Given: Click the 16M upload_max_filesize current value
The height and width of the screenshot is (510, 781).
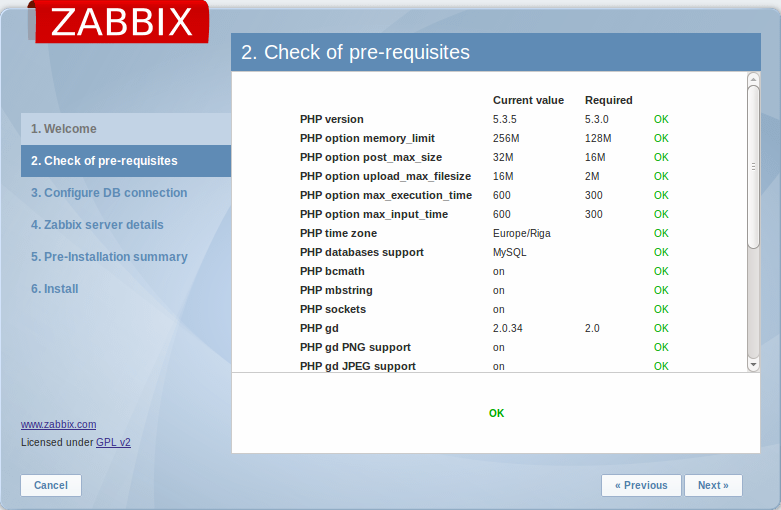Looking at the screenshot, I should [503, 176].
